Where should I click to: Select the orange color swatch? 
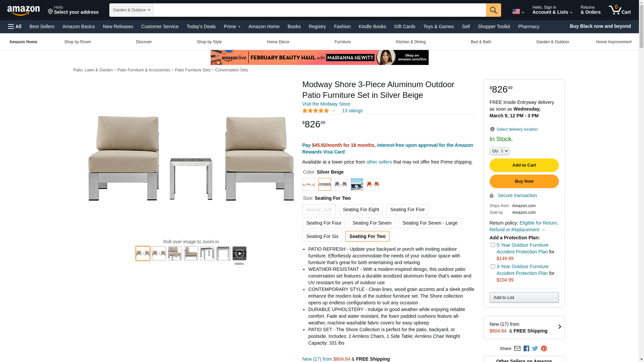point(373,184)
